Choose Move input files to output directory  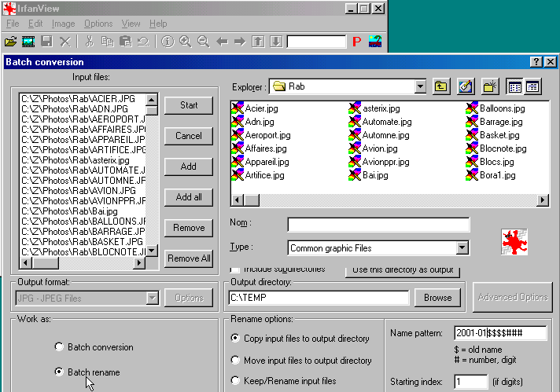click(x=237, y=361)
